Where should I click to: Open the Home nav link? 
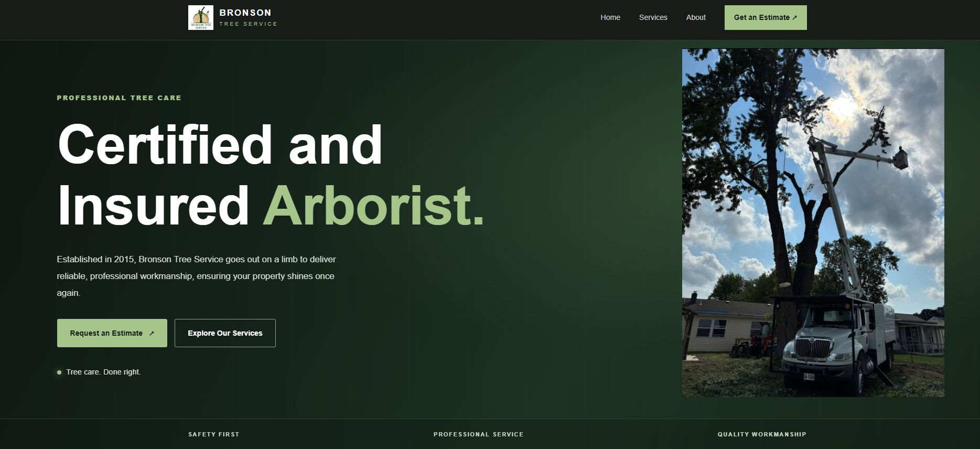click(x=610, y=17)
